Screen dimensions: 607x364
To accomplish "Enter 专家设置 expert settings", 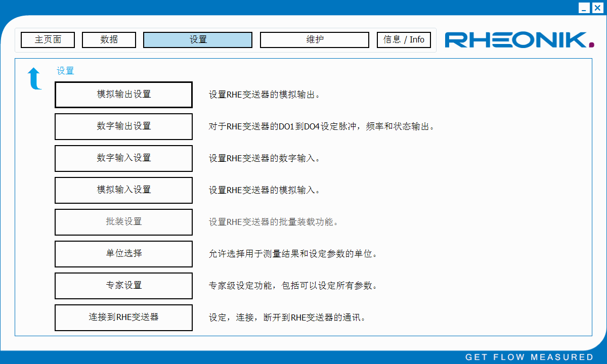I will click(x=123, y=286).
